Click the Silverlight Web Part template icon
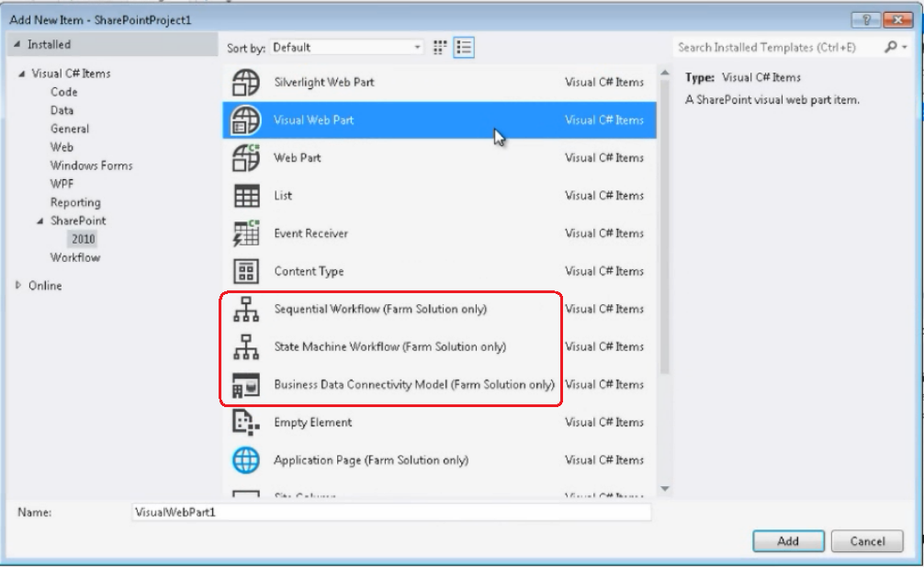This screenshot has height=567, width=924. pyautogui.click(x=246, y=82)
